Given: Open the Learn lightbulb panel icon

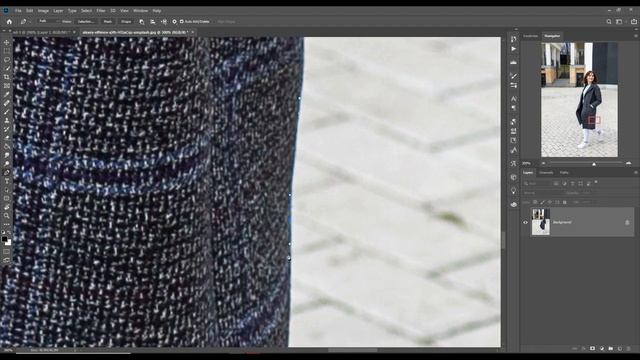Looking at the screenshot, I should coord(513,191).
